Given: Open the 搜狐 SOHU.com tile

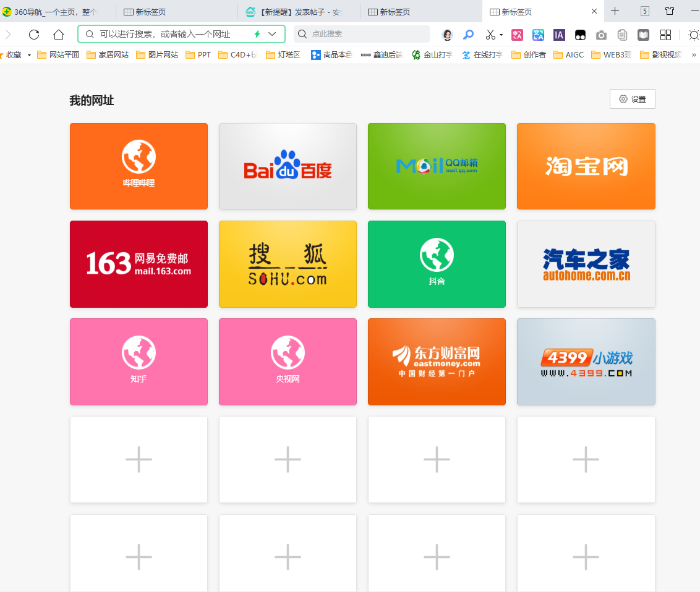Looking at the screenshot, I should click(x=288, y=264).
